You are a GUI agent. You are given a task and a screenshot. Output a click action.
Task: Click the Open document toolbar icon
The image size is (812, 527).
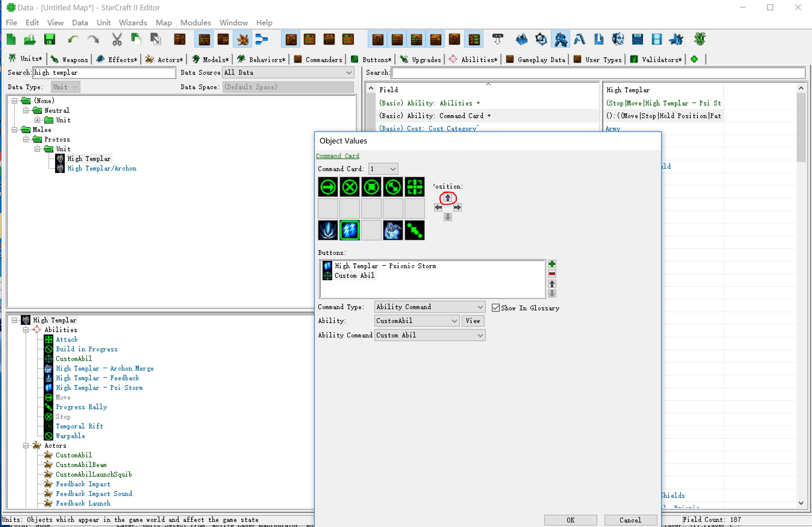(x=30, y=39)
